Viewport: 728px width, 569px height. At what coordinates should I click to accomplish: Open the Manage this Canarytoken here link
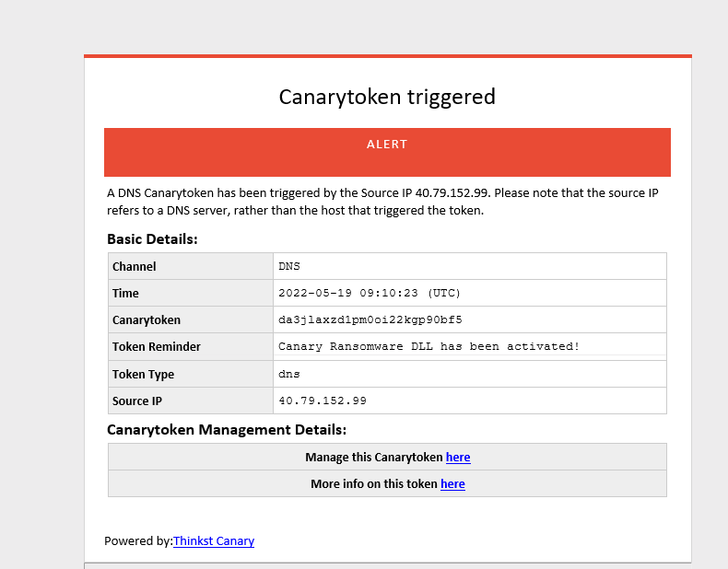click(458, 458)
